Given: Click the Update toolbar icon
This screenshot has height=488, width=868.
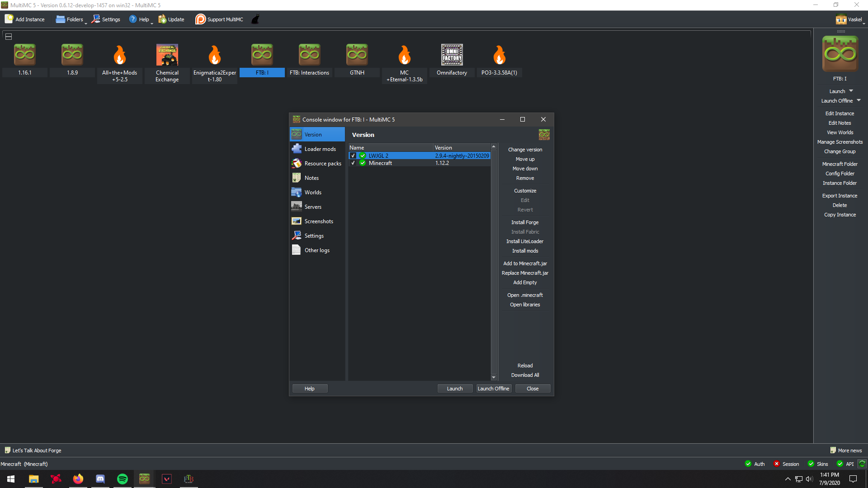Looking at the screenshot, I should [161, 19].
